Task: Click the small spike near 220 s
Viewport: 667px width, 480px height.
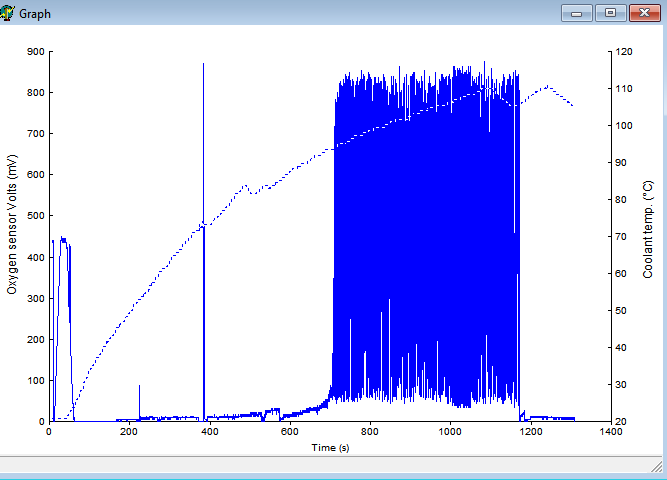Action: point(139,402)
